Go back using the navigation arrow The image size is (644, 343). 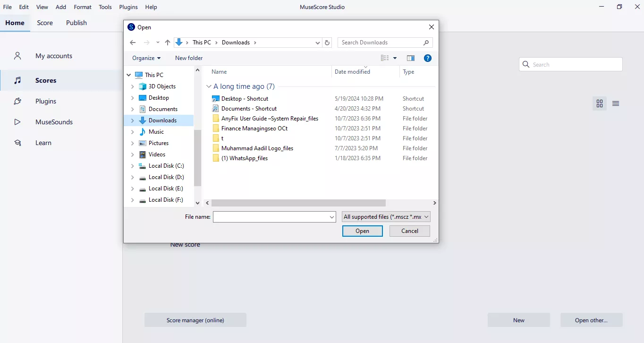pos(133,43)
